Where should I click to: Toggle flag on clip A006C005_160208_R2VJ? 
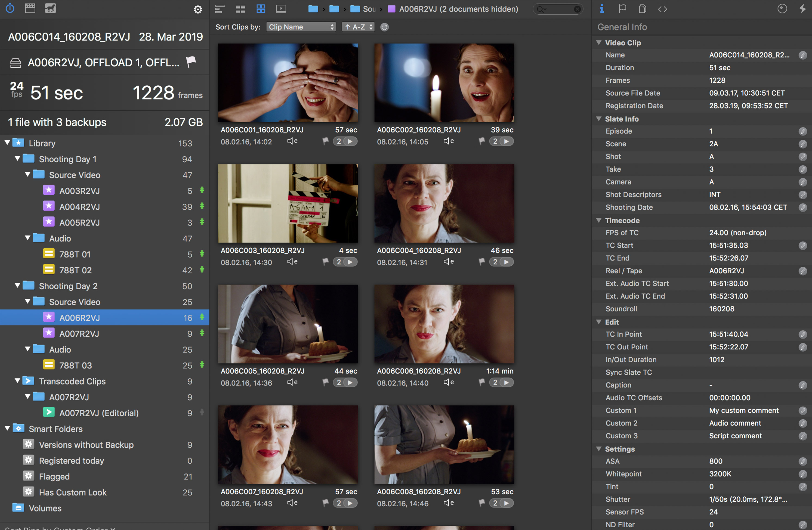tap(326, 382)
